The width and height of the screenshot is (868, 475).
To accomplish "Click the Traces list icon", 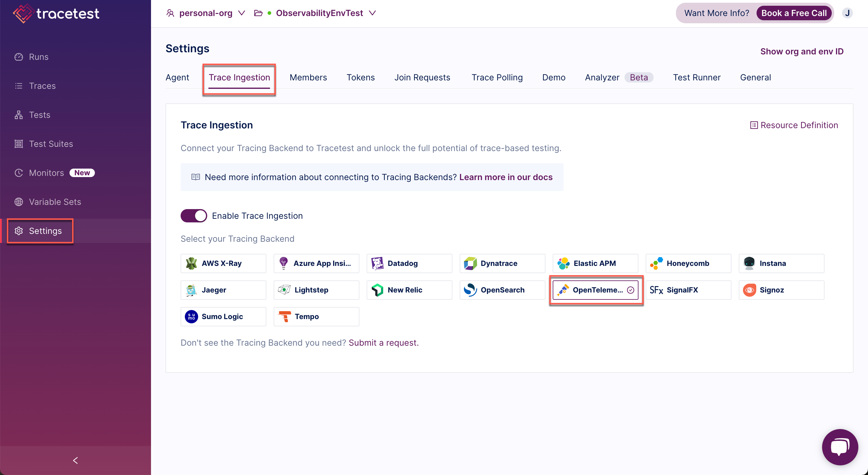I will pyautogui.click(x=18, y=86).
